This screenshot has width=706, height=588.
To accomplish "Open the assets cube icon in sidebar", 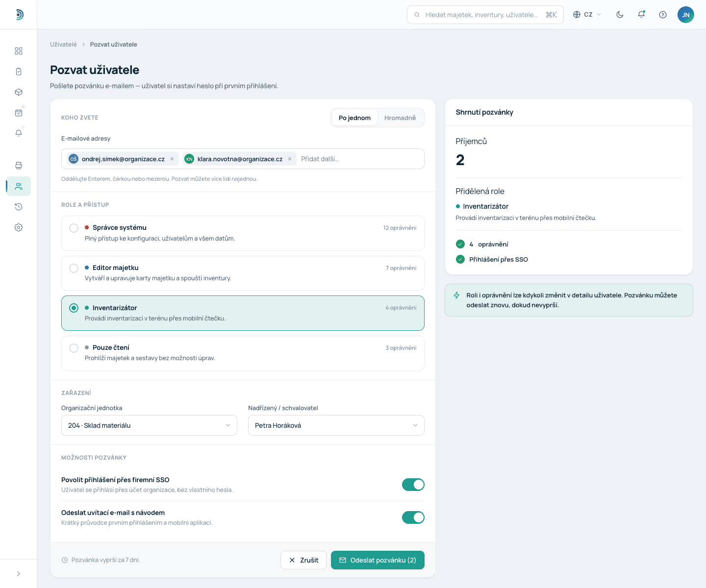I will (19, 92).
